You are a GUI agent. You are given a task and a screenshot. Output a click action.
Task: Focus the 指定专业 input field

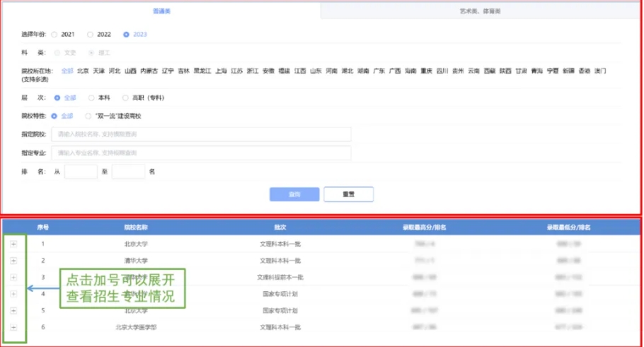coord(201,153)
